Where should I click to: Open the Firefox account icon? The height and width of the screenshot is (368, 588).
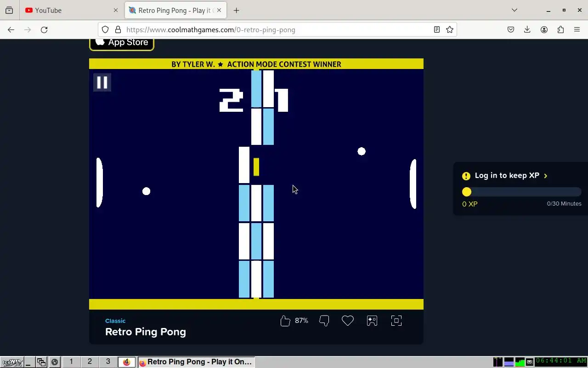[544, 29]
